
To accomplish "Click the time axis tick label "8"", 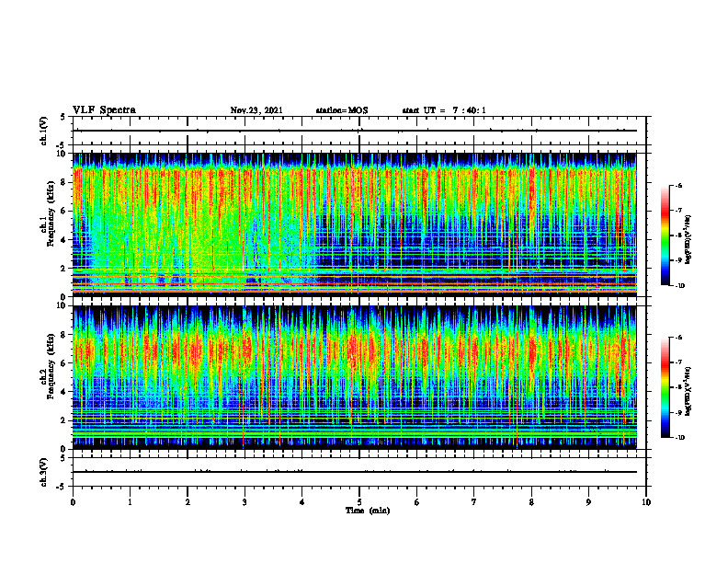I will (531, 502).
